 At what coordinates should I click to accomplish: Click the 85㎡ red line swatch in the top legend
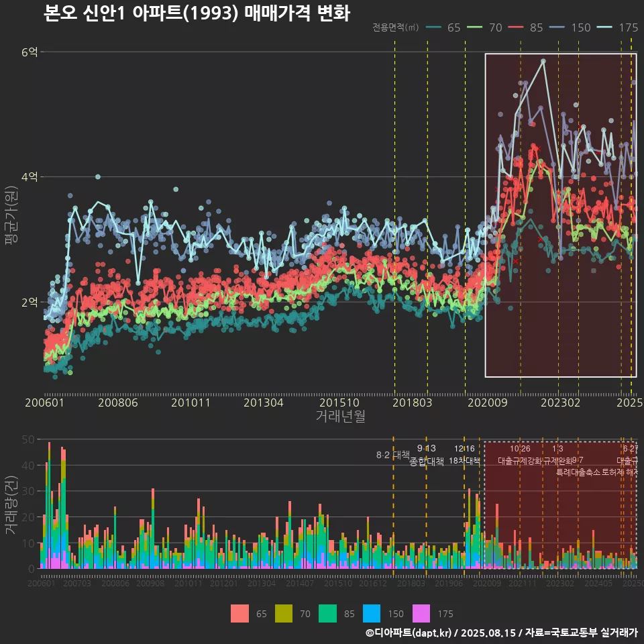[x=516, y=28]
